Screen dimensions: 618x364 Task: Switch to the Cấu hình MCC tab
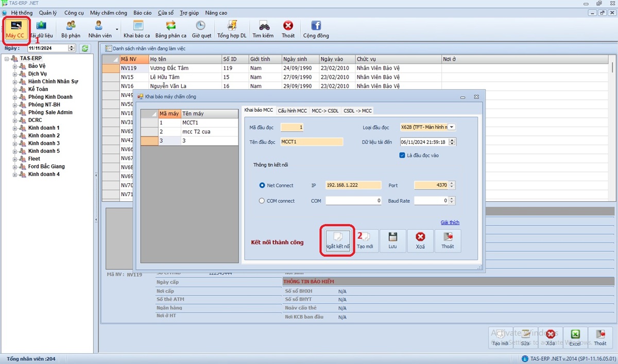292,110
